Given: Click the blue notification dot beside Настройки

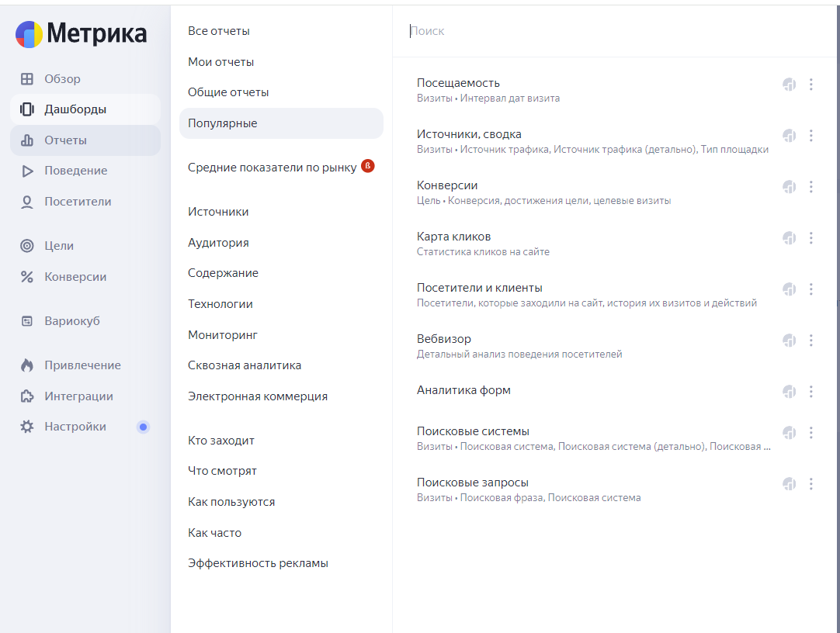Looking at the screenshot, I should 143,427.
